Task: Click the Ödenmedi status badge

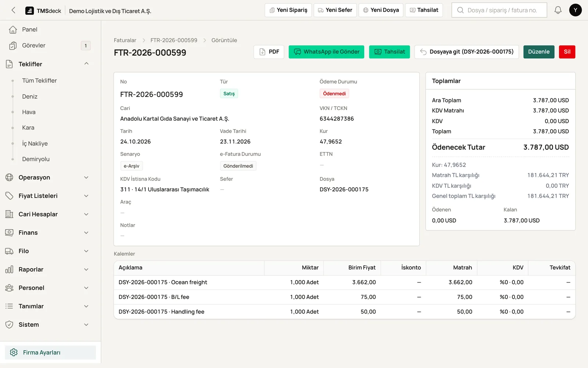Action: (334, 93)
